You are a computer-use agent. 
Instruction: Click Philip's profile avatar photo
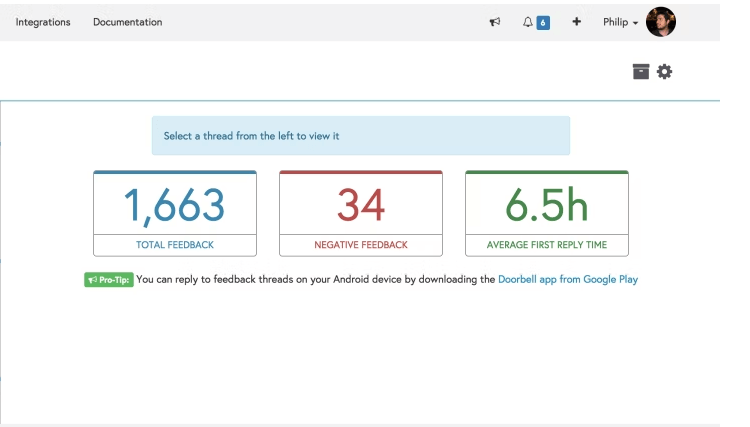tap(661, 22)
